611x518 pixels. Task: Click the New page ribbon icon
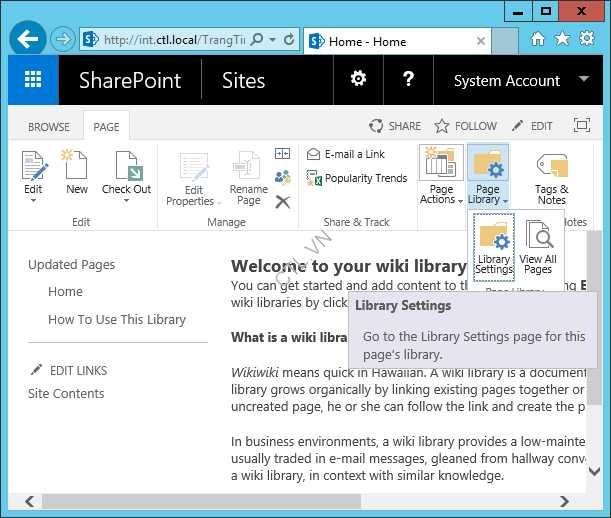pos(77,172)
